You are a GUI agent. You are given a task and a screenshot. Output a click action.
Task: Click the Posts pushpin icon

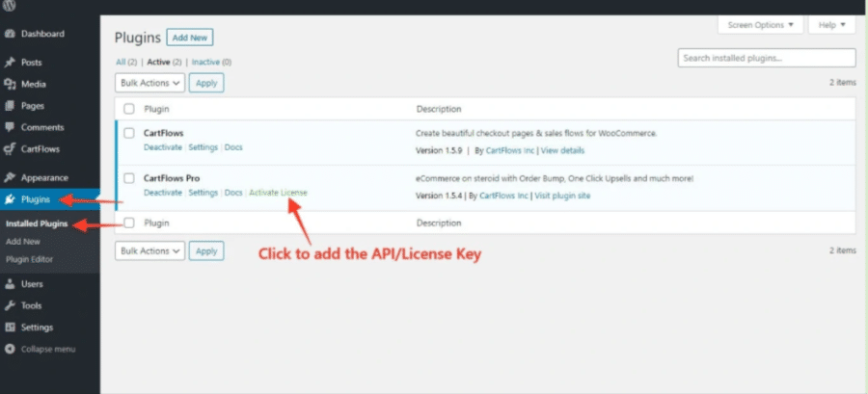10,63
